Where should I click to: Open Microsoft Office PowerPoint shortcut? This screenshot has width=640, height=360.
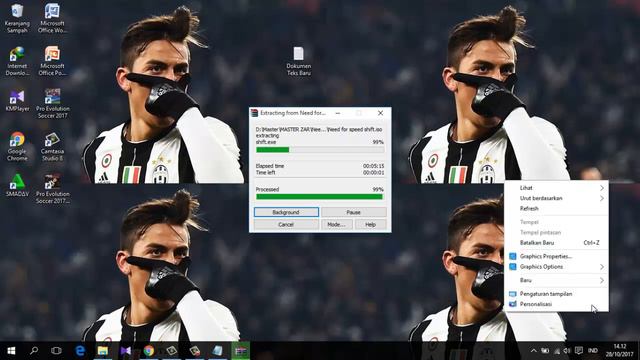[52, 61]
